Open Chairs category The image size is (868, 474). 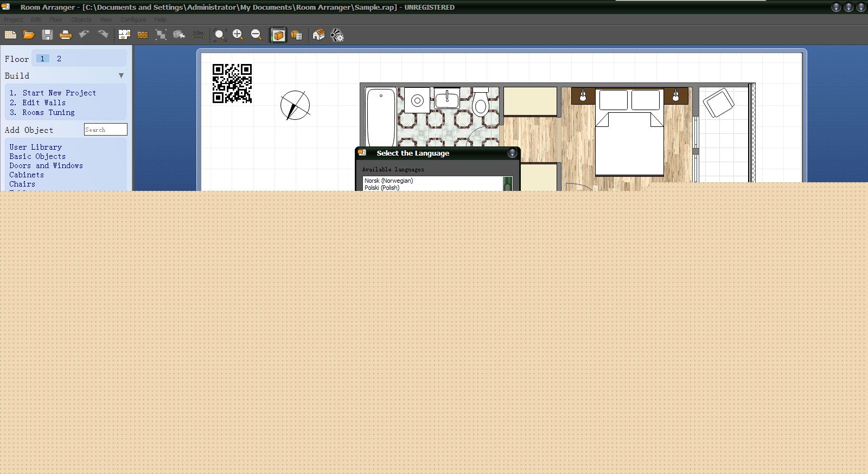[22, 184]
